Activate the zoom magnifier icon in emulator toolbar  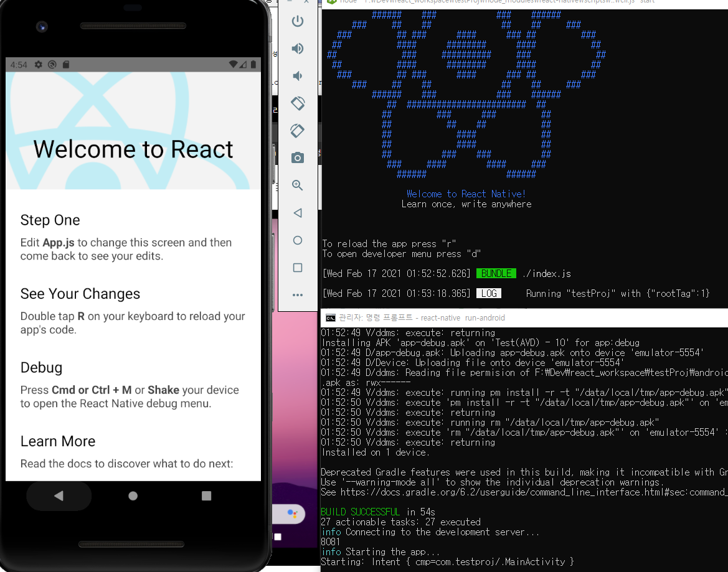click(x=298, y=185)
